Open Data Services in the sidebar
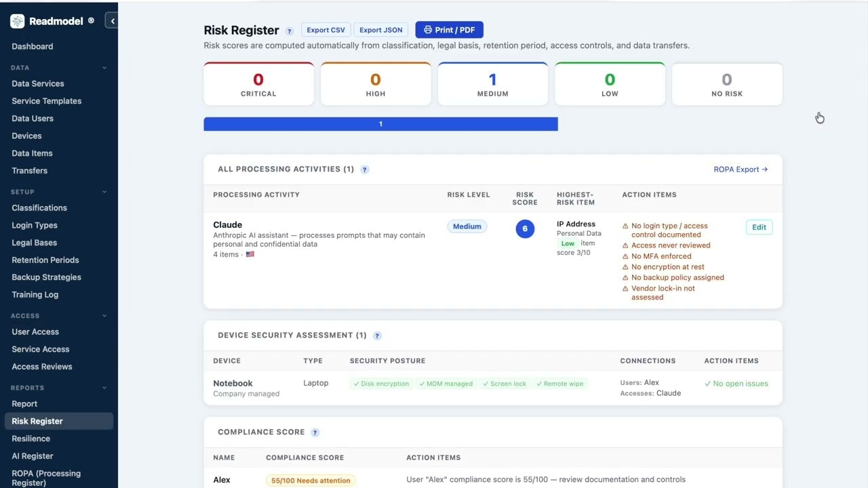This screenshot has width=868, height=488. pyautogui.click(x=38, y=83)
